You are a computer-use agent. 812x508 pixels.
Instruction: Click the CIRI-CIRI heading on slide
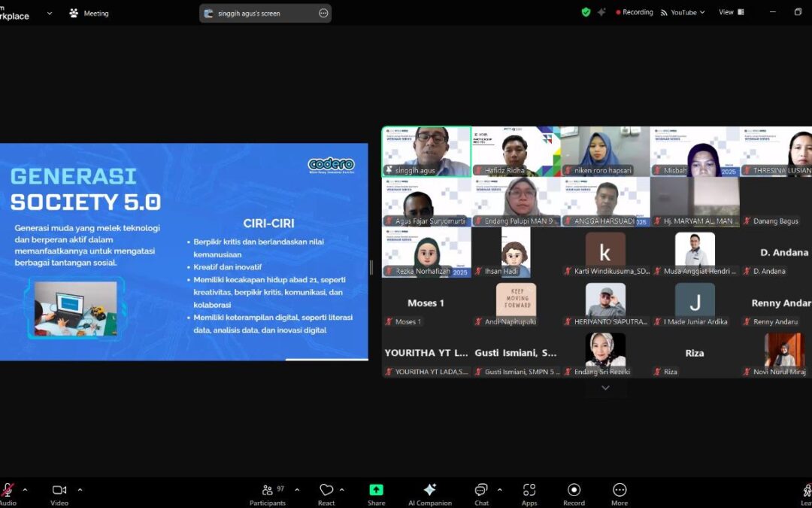click(268, 224)
